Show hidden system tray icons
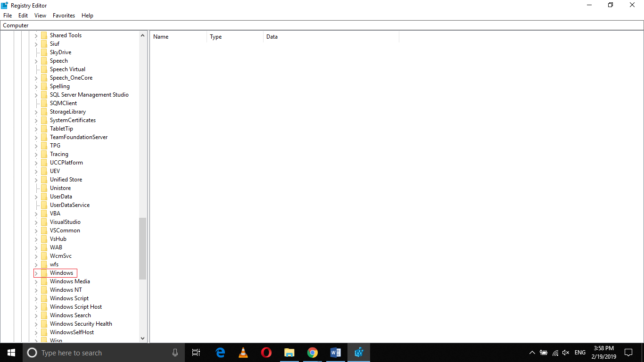The width and height of the screenshot is (644, 362). (532, 353)
